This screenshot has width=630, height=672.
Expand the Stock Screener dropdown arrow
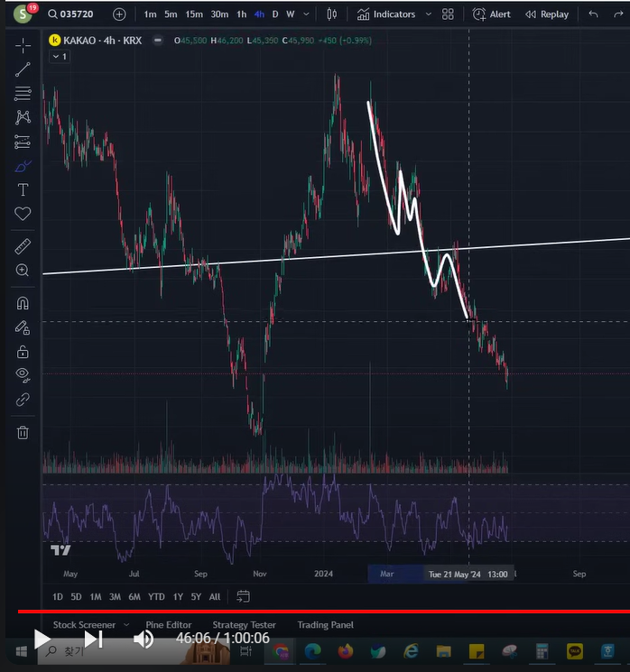(x=126, y=625)
